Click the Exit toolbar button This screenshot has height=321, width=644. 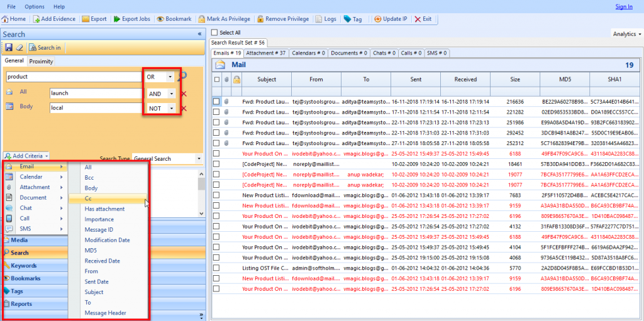coord(423,19)
